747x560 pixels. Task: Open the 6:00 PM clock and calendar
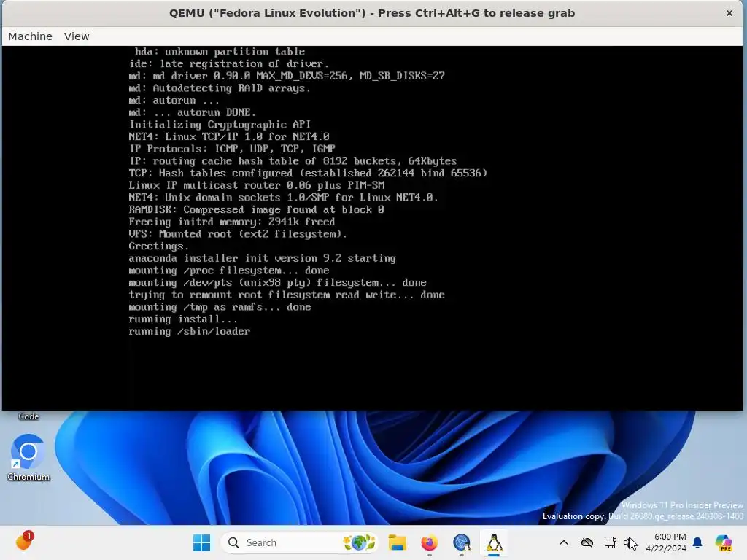[x=666, y=542]
